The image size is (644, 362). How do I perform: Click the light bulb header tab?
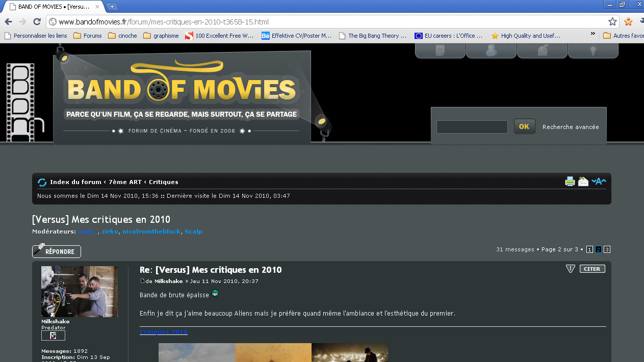click(593, 50)
